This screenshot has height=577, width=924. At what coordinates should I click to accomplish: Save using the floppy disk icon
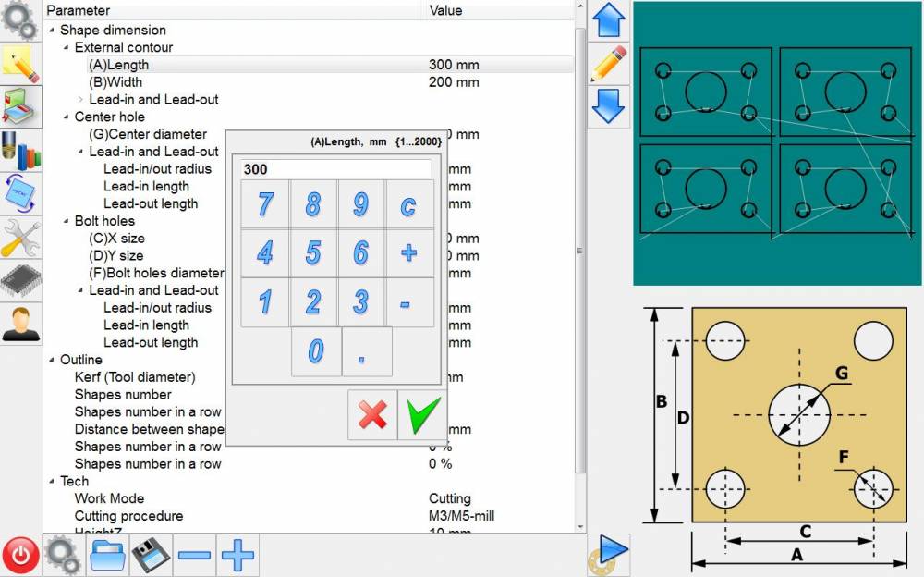pos(151,555)
